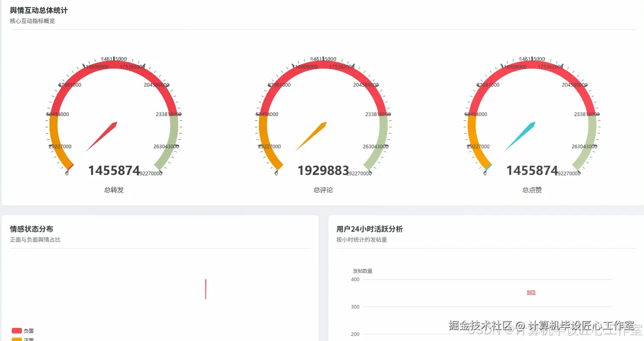Select the 用户24小时活跃分析 panel title
The height and width of the screenshot is (341, 644).
pyautogui.click(x=370, y=229)
